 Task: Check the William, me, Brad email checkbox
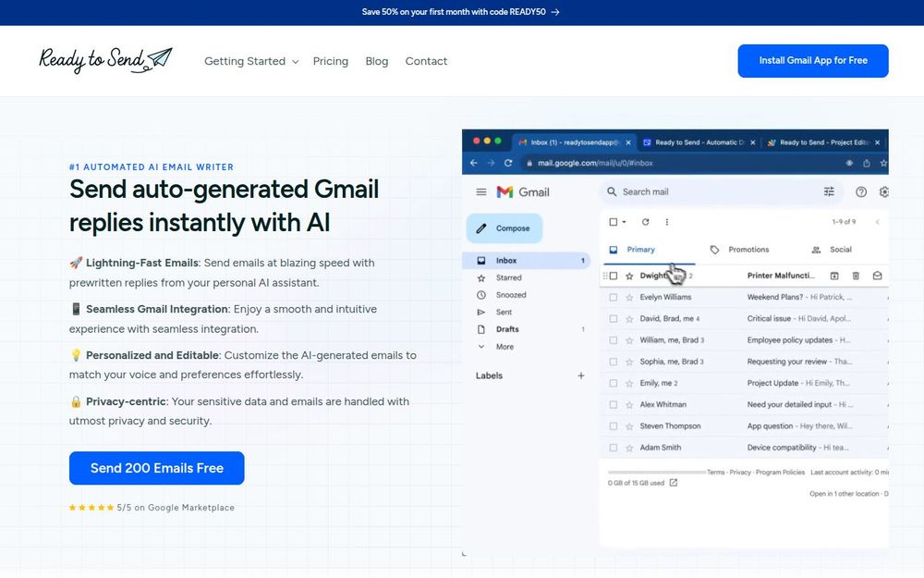pos(614,340)
